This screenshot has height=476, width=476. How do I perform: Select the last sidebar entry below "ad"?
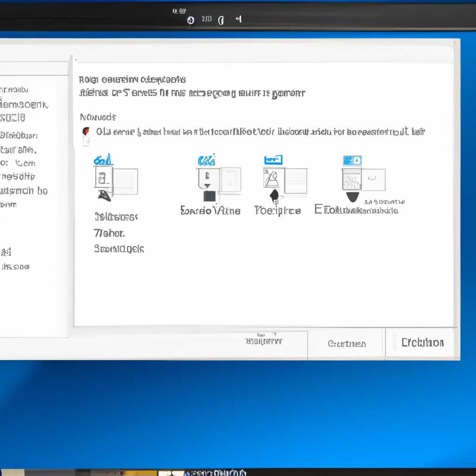tap(15, 267)
